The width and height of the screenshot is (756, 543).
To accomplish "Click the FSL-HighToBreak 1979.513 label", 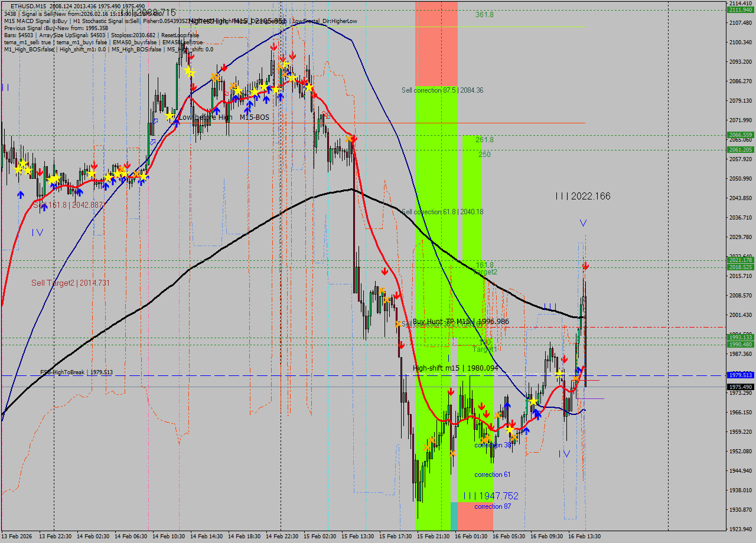I will pyautogui.click(x=71, y=372).
